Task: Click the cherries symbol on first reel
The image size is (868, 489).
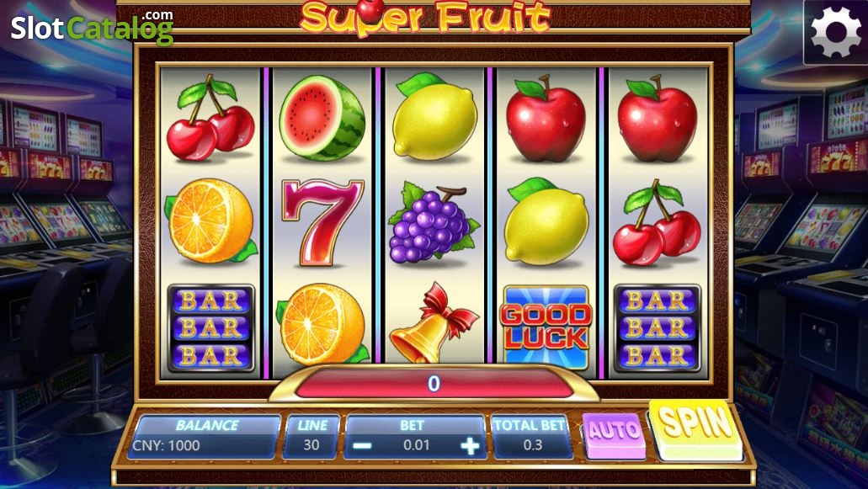Action: (x=210, y=117)
